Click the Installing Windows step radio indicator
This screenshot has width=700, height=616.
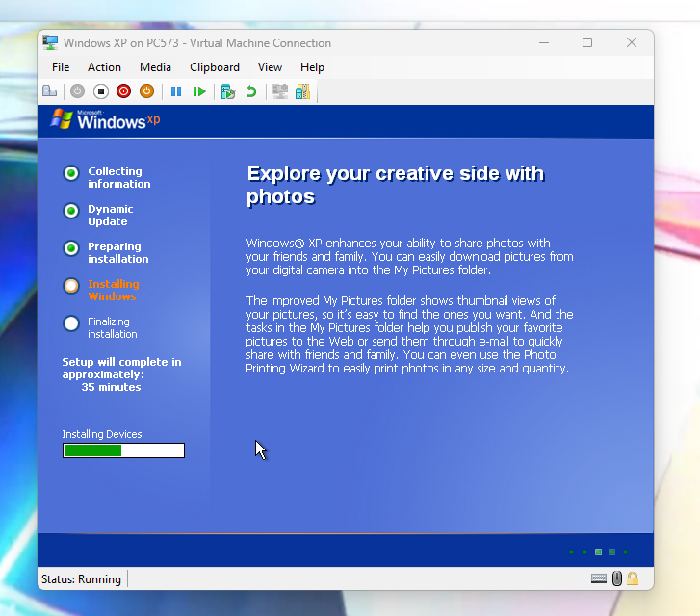click(x=71, y=286)
